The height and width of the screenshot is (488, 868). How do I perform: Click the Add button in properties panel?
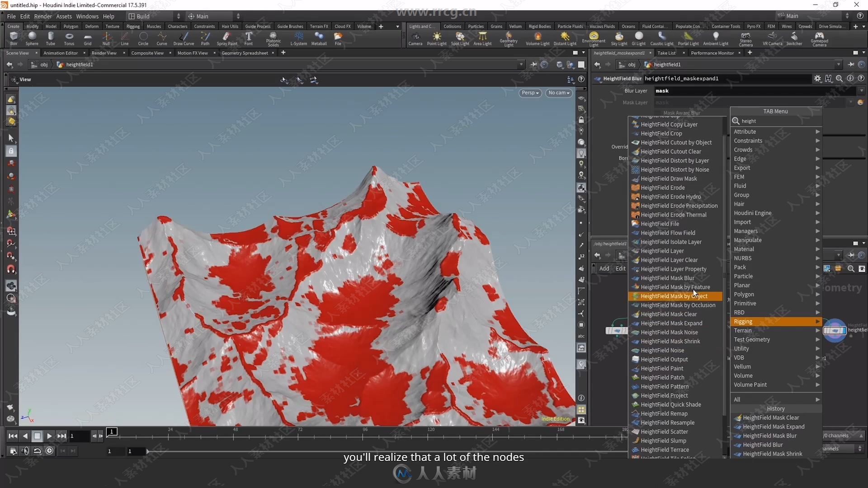click(x=604, y=268)
